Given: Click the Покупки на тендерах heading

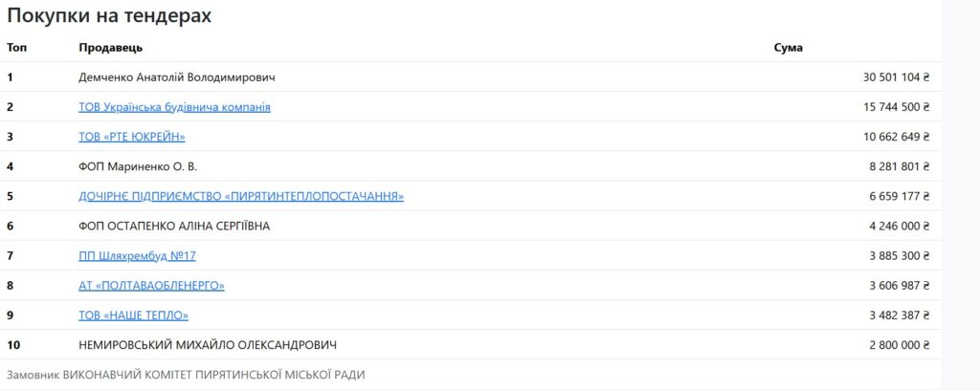Looking at the screenshot, I should tap(109, 16).
